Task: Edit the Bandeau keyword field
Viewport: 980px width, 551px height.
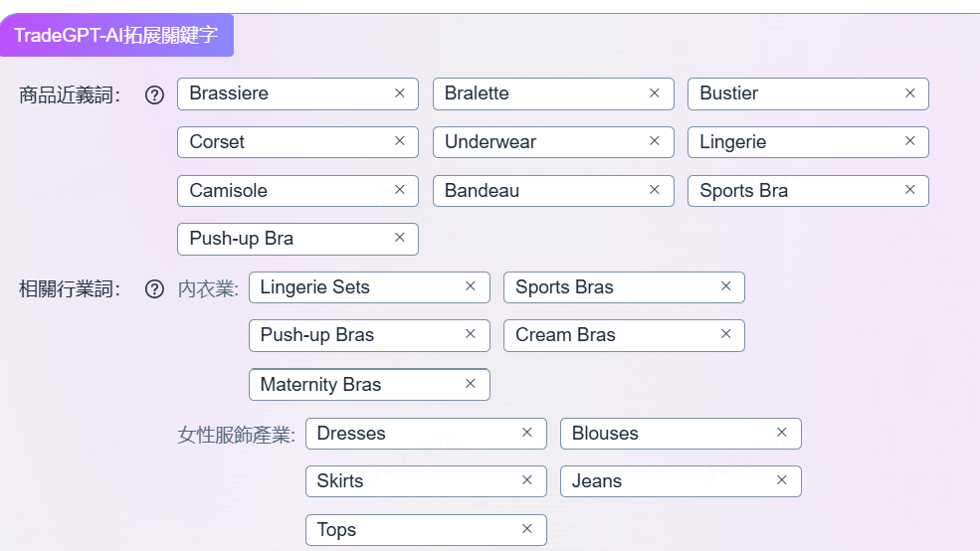Action: (x=553, y=191)
